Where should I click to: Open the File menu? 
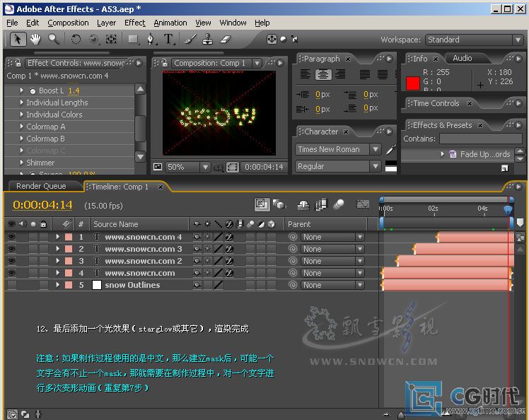pyautogui.click(x=12, y=23)
